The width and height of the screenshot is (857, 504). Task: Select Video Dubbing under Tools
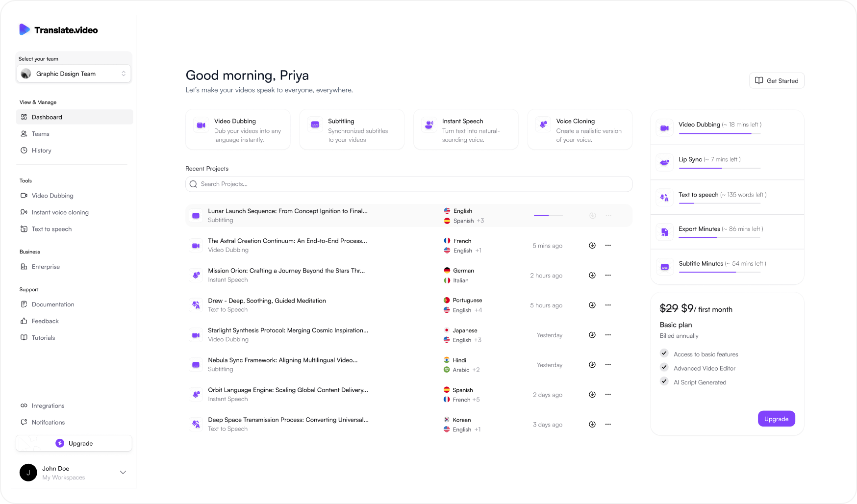(x=47, y=196)
